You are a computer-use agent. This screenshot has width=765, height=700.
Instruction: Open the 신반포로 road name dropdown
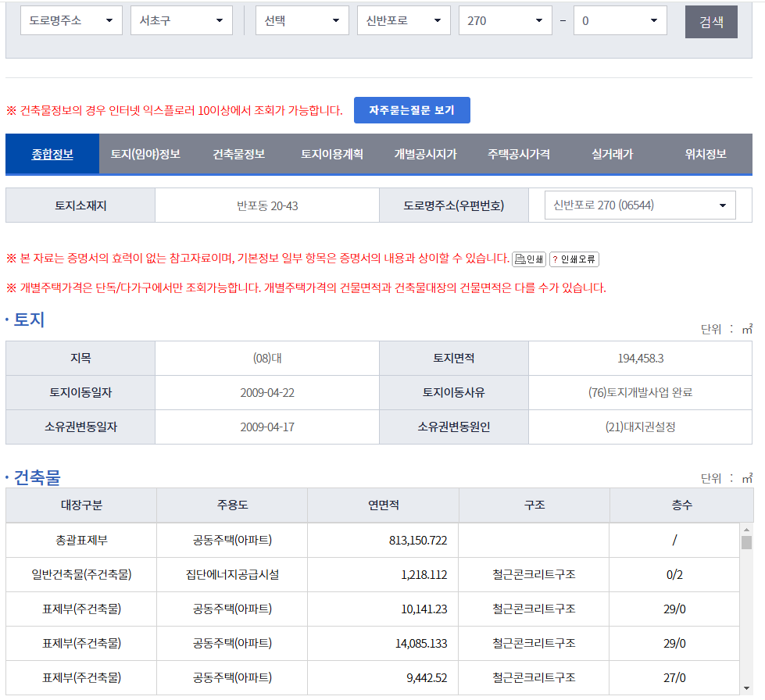[x=403, y=20]
